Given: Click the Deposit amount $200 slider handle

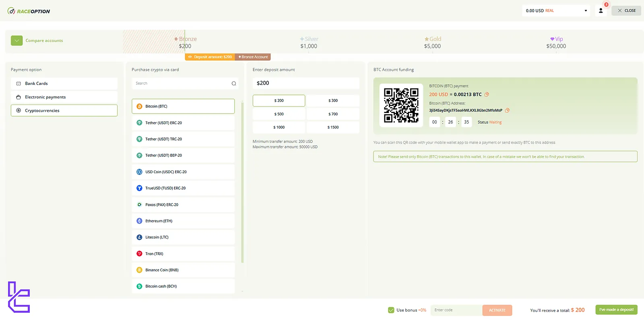Looking at the screenshot, I should pyautogui.click(x=210, y=57).
